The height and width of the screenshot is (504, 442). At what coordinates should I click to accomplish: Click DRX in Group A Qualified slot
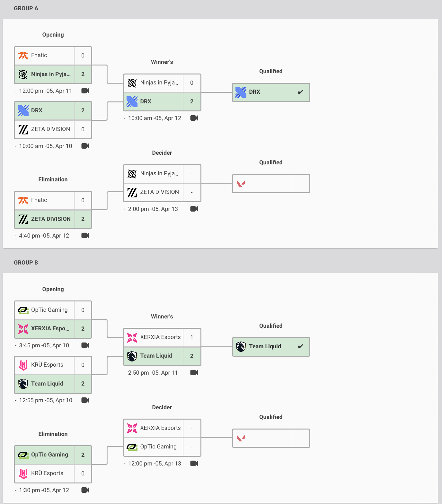coord(254,92)
